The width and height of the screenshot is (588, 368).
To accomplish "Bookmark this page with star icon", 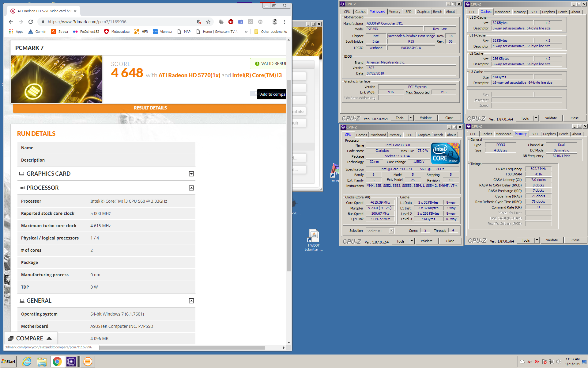I will click(x=208, y=22).
